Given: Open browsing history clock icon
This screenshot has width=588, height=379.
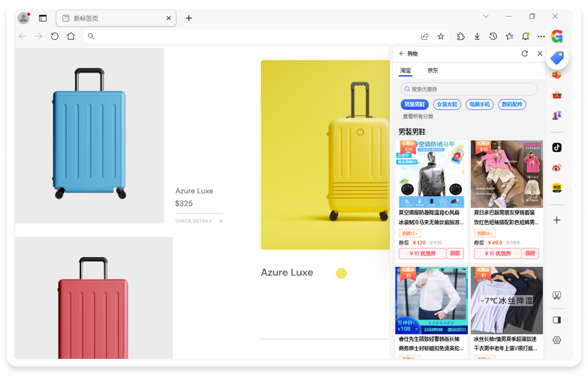Looking at the screenshot, I should [x=493, y=37].
